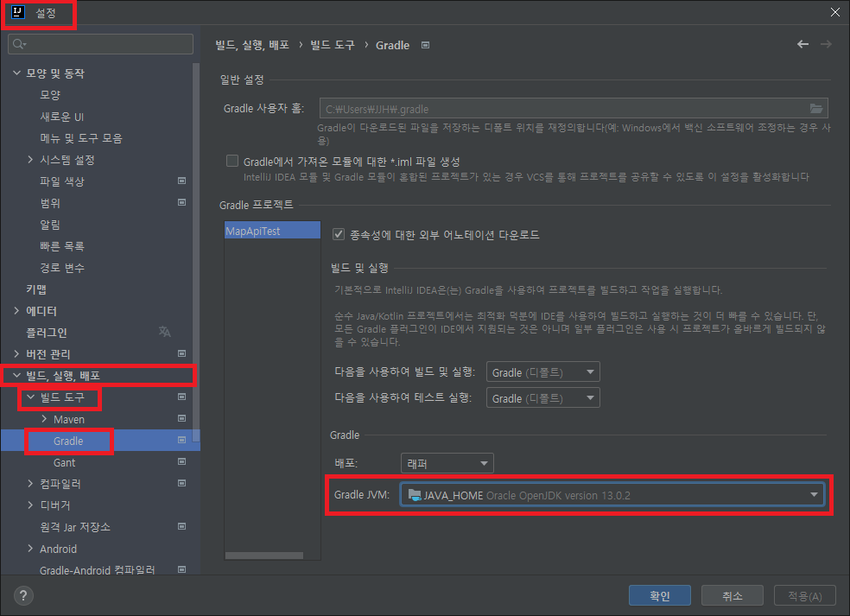850x616 pixels.
Task: Open 메뉴 및 도구 모음 settings
Action: tap(81, 137)
